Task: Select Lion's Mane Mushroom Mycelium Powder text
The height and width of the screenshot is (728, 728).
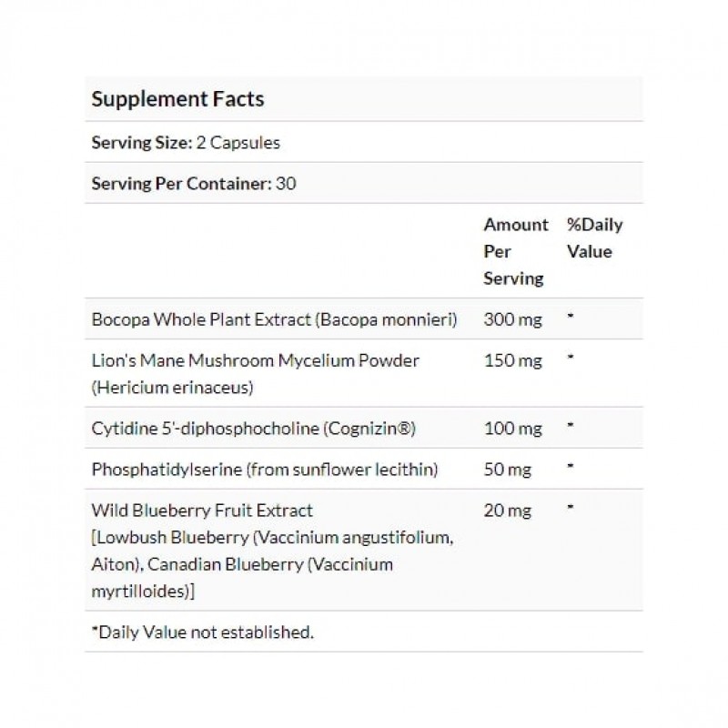Action: pyautogui.click(x=256, y=360)
